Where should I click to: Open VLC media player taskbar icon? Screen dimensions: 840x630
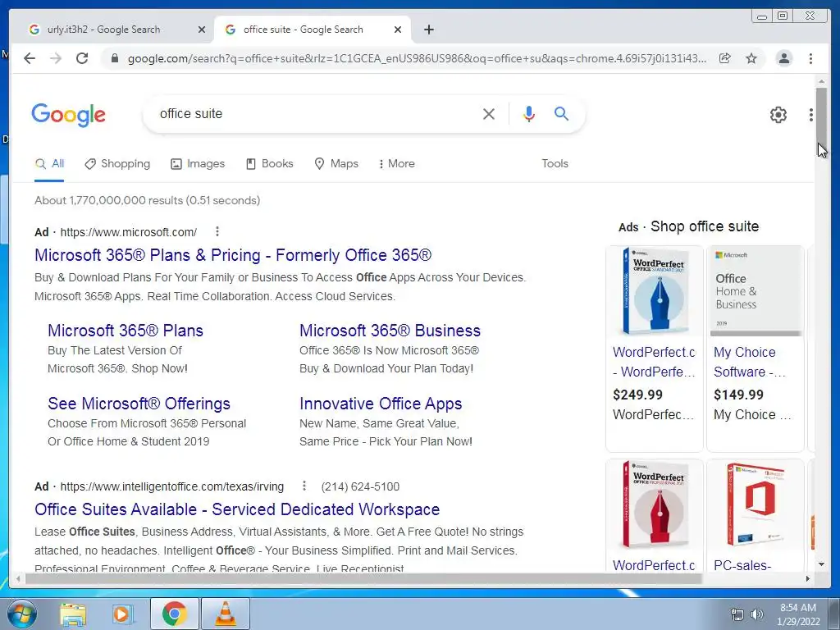tap(225, 614)
